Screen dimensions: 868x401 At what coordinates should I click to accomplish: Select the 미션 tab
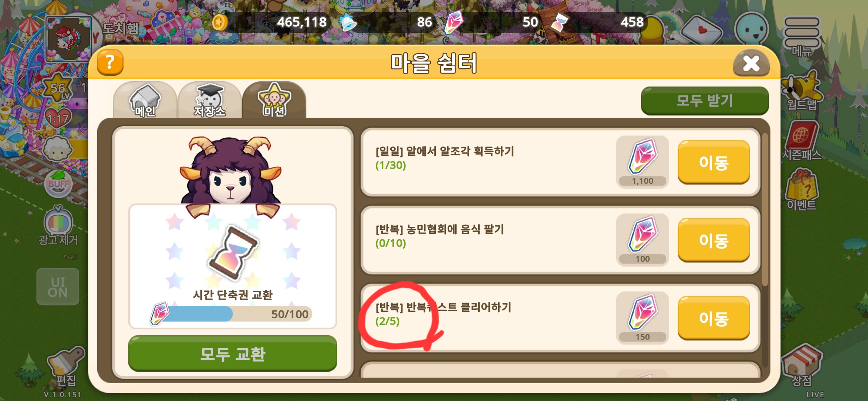274,100
